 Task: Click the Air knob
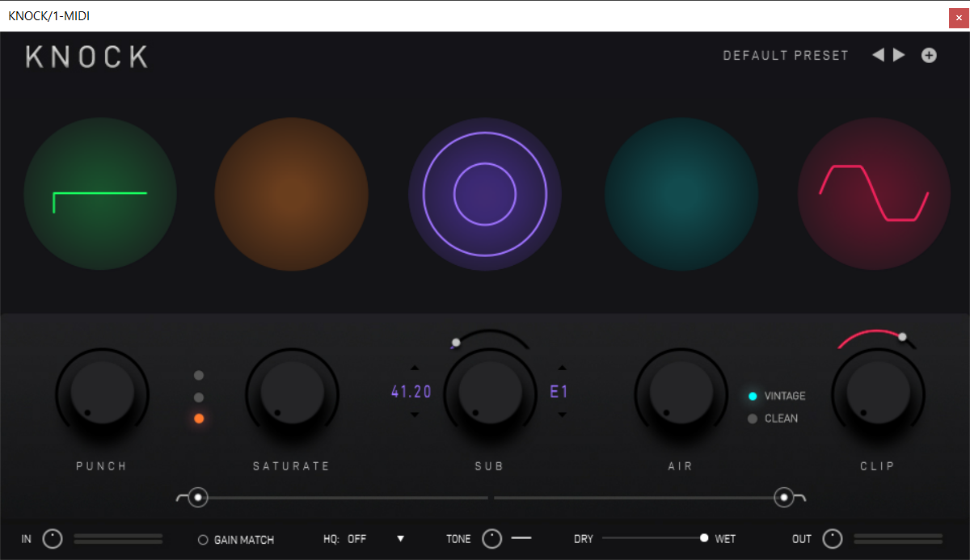click(681, 394)
